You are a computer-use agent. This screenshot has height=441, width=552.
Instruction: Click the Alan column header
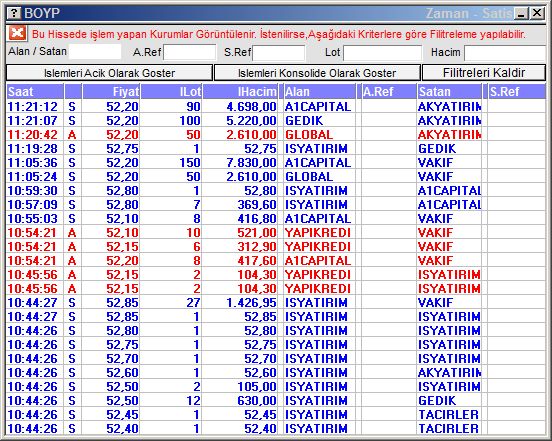[320, 92]
